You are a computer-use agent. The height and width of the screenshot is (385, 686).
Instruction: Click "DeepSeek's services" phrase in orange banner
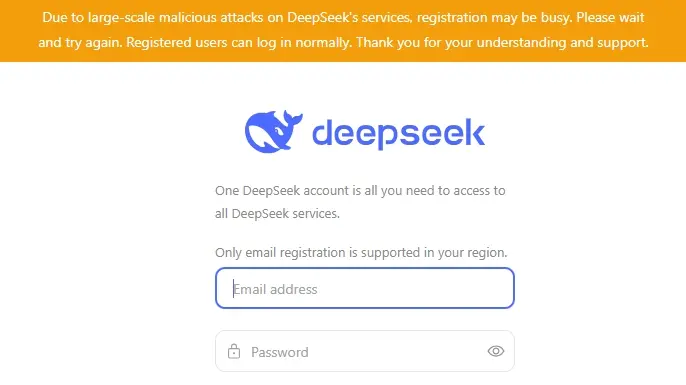pos(349,18)
